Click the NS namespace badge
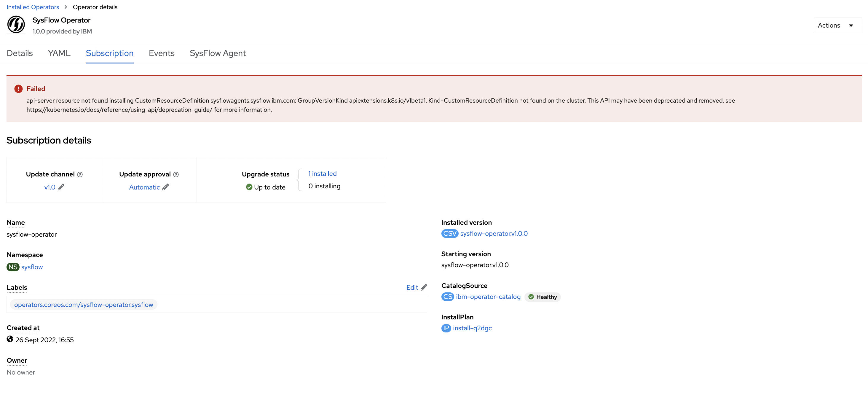The image size is (868, 395). click(x=13, y=267)
